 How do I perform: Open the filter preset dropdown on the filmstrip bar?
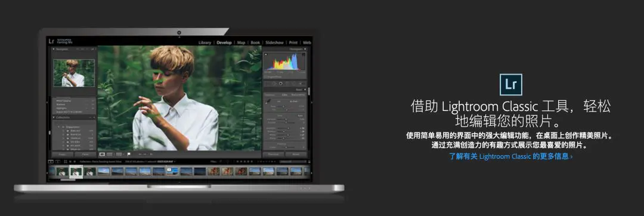click(293, 162)
